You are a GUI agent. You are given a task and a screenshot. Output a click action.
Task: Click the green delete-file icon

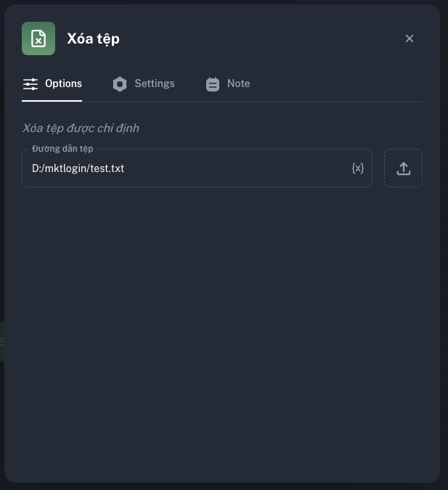[38, 38]
